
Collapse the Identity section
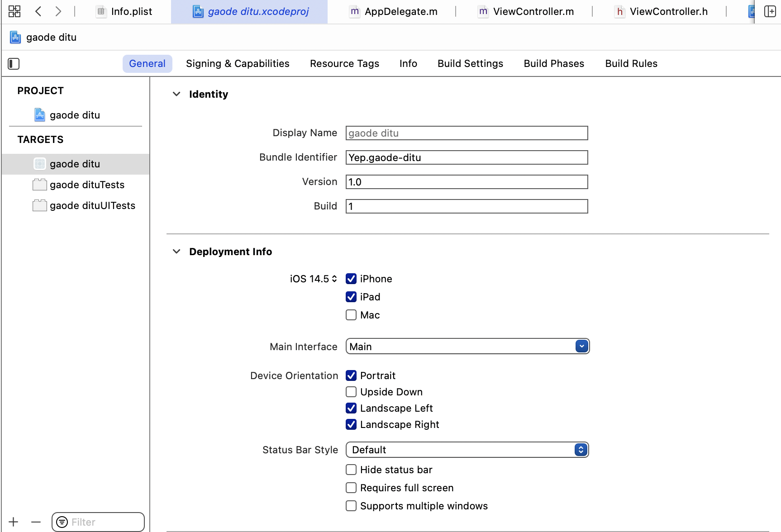(176, 94)
